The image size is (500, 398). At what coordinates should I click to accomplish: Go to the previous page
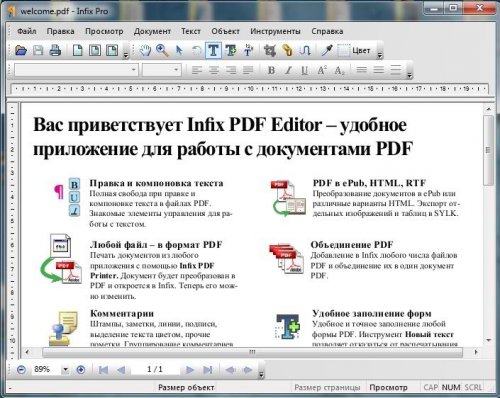pos(121,370)
